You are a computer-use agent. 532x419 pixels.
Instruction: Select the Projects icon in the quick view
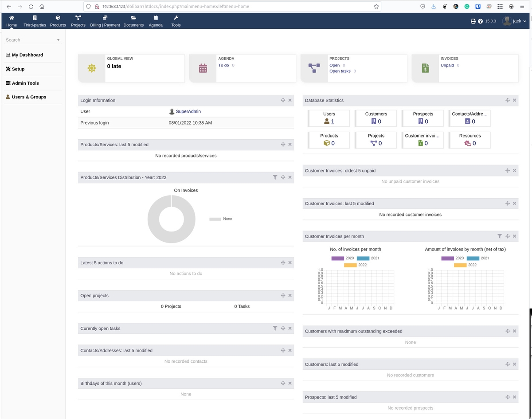[x=314, y=68]
